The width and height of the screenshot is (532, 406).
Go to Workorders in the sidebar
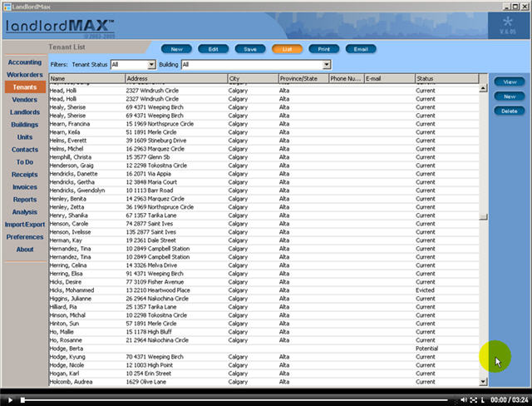(x=25, y=75)
